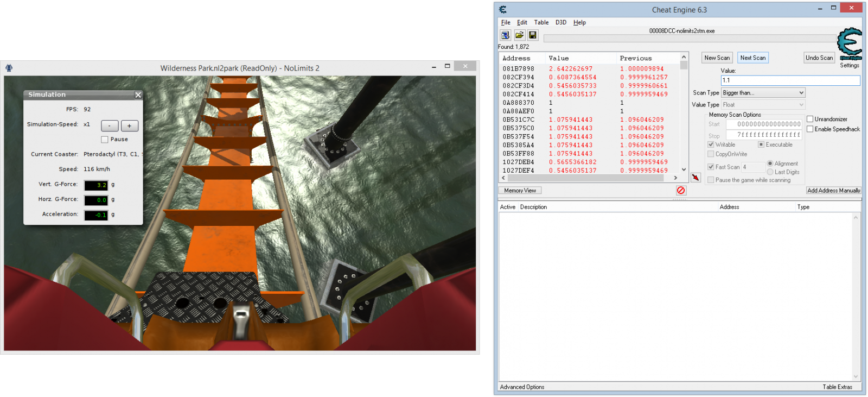The width and height of the screenshot is (868, 397).
Task: Enable the Unrandomizer checkbox
Action: click(810, 119)
